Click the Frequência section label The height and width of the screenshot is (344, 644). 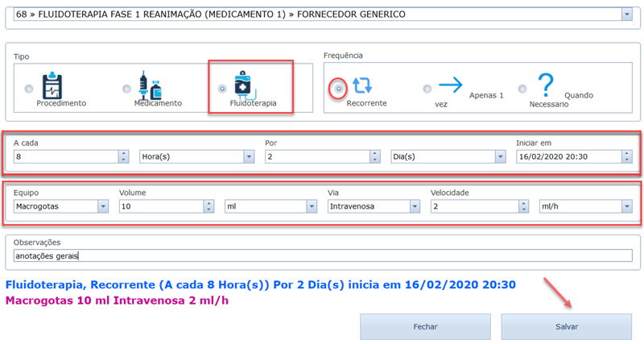pyautogui.click(x=343, y=56)
